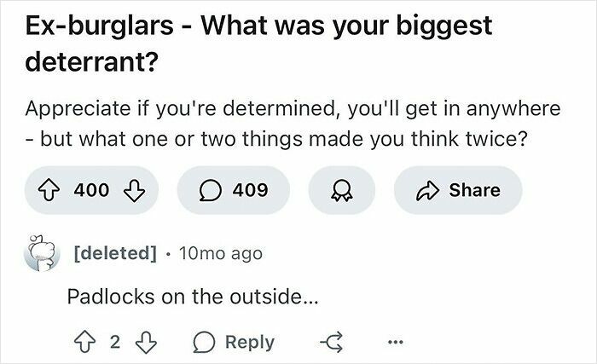The width and height of the screenshot is (597, 364).
Task: Click the 10mo ago timestamp
Action: coord(221,253)
